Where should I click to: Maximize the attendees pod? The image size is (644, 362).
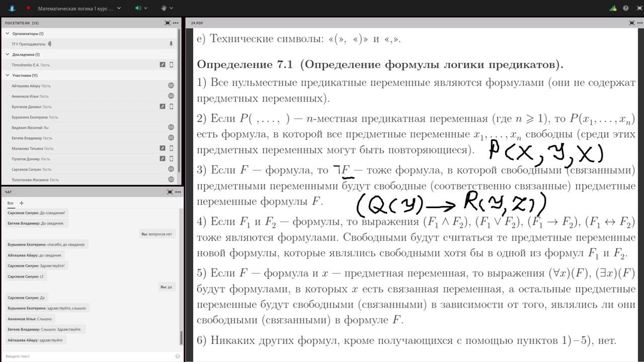tap(168, 23)
